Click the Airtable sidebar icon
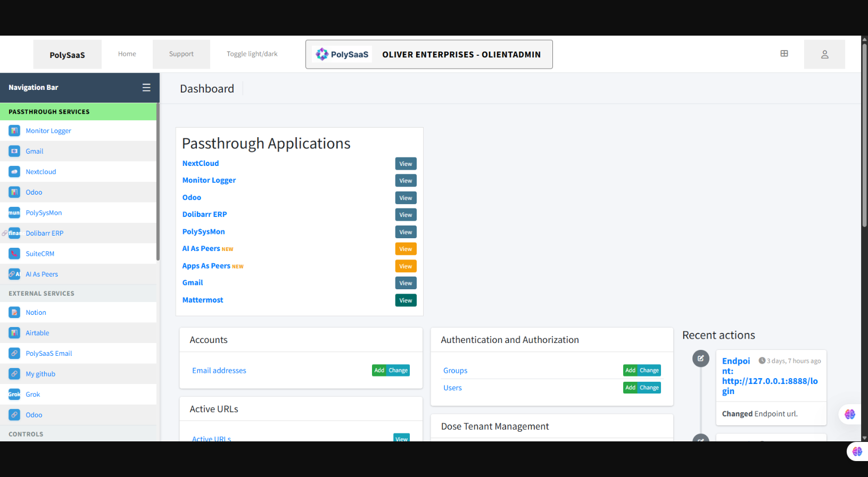This screenshot has height=477, width=868. coord(14,333)
